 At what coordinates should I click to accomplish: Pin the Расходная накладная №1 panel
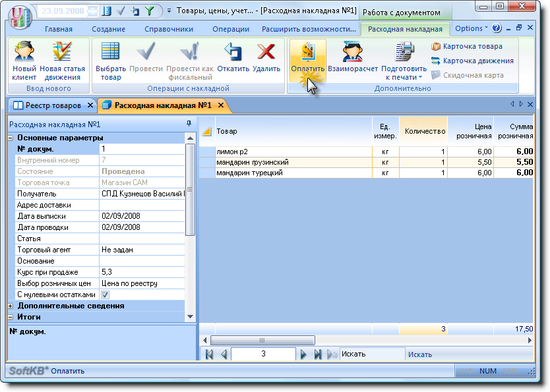(x=189, y=123)
